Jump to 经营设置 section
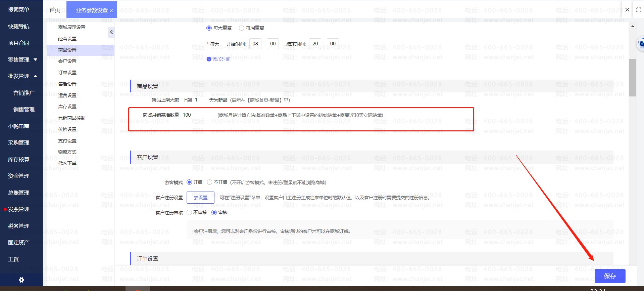644x291 pixels. pos(67,39)
